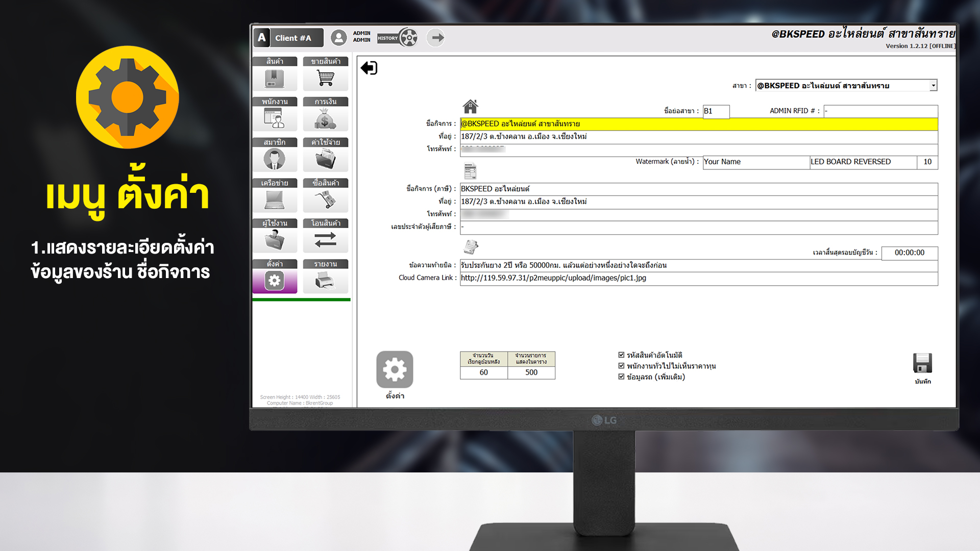
Task: Click the Cloud Camera Link URL field
Action: [x=699, y=279]
